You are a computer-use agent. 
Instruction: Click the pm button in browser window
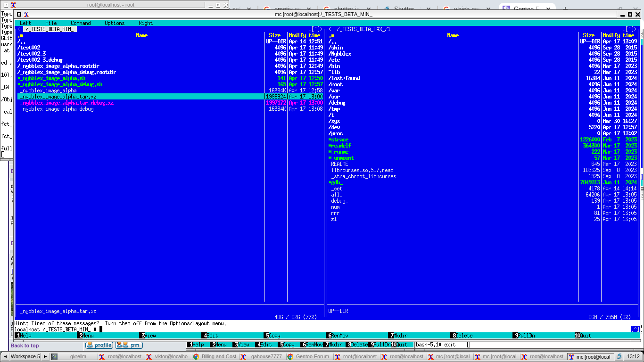tap(129, 345)
